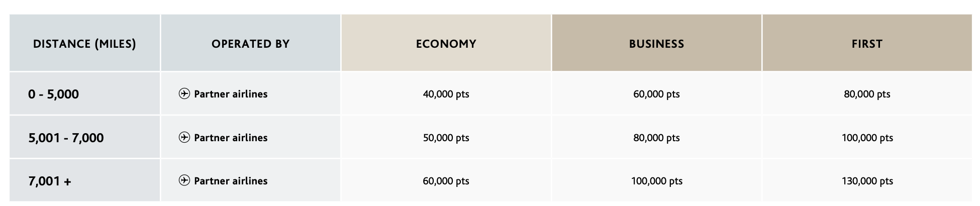The image size is (980, 206).
Task: Click the airplane icon in the 7,001 + row
Action: (184, 181)
